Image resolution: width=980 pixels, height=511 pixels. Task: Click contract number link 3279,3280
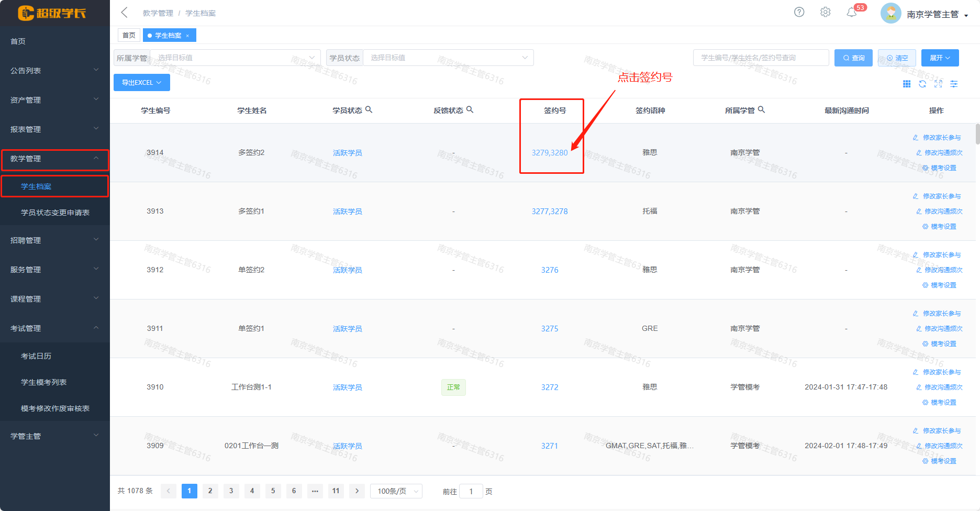tap(550, 153)
